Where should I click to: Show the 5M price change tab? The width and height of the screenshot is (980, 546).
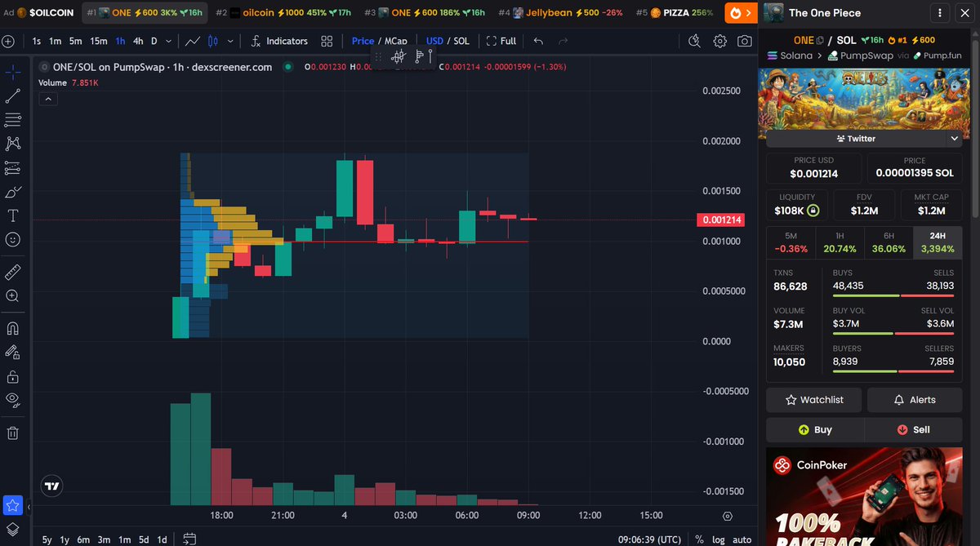[x=791, y=243]
